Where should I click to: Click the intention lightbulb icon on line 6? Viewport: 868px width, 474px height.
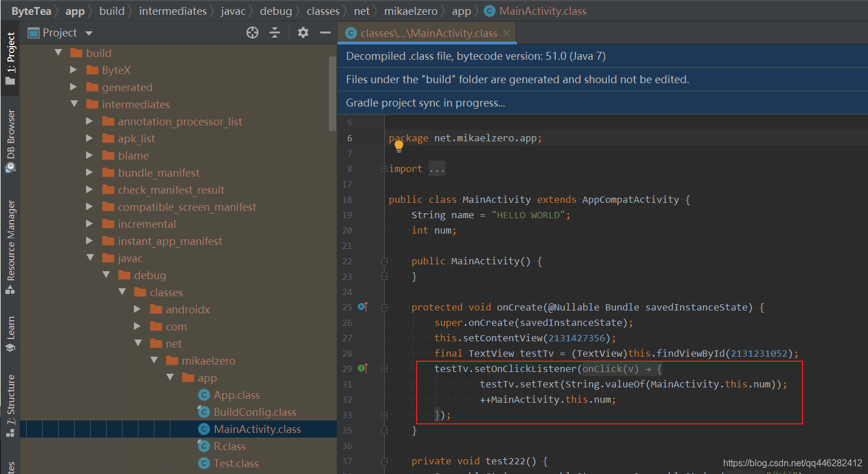pyautogui.click(x=399, y=146)
